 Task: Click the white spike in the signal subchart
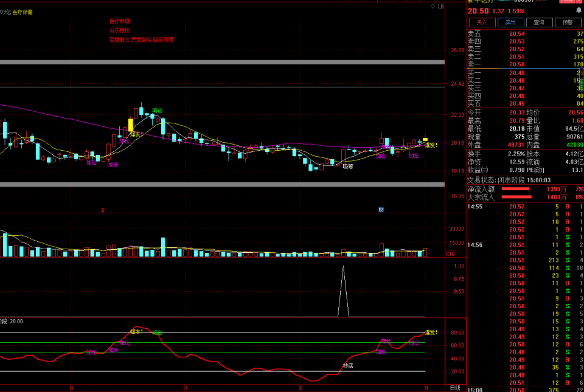(x=343, y=291)
